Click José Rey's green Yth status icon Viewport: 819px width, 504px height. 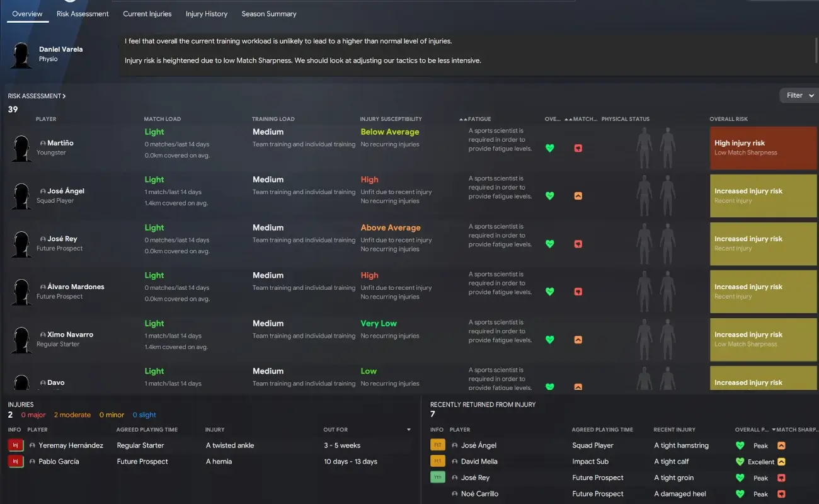coord(437,478)
